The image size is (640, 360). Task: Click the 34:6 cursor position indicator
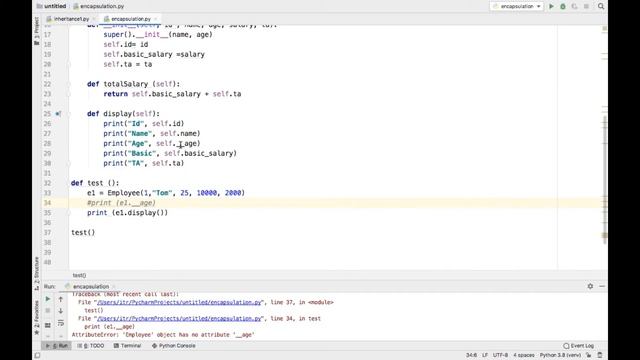pyautogui.click(x=471, y=355)
